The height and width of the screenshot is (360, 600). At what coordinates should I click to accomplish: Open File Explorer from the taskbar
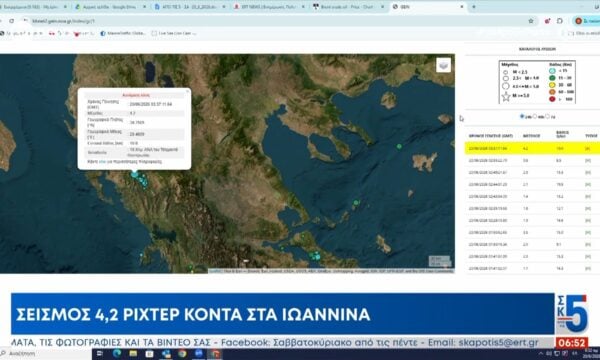pos(133,354)
